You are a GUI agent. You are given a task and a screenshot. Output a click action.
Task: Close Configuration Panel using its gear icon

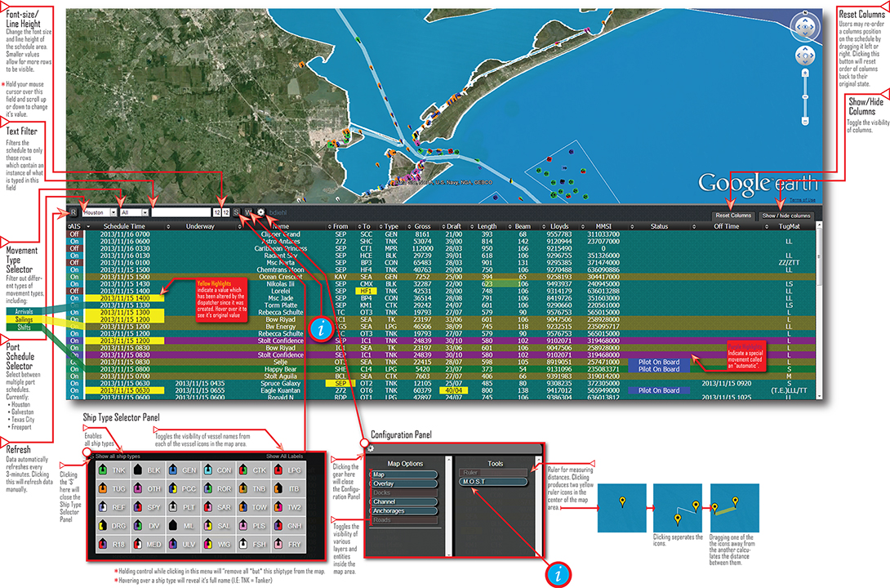(371, 448)
